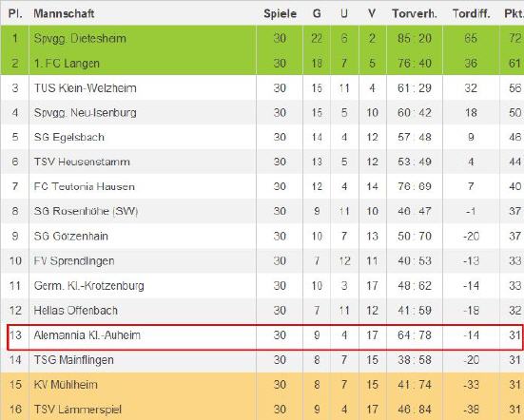The height and width of the screenshot is (420, 524).
Task: Click the Torverh. column header
Action: pos(415,13)
